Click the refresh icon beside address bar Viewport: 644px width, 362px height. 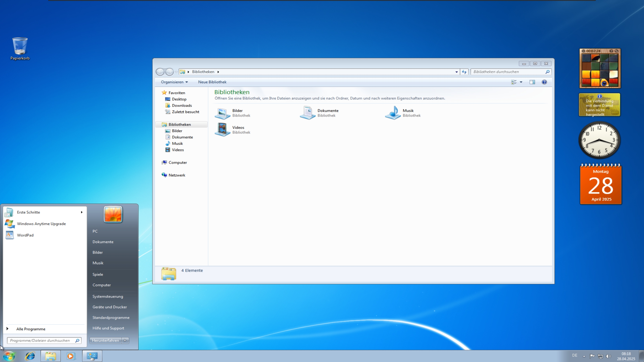(464, 72)
